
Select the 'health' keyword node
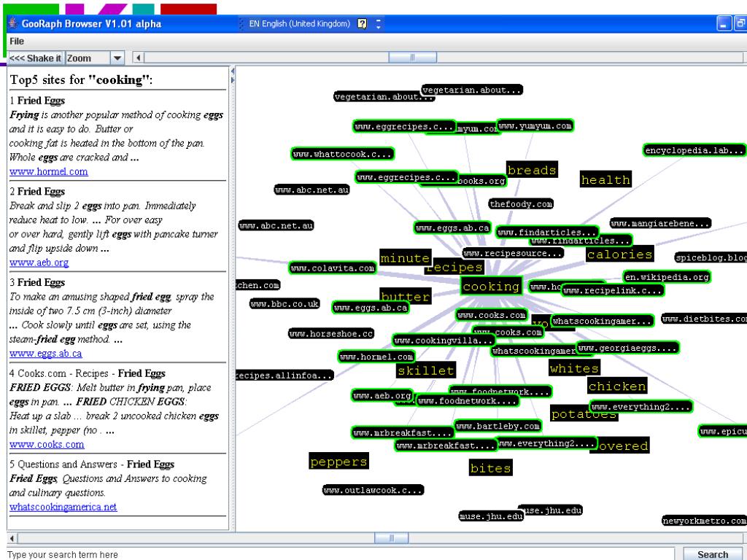605,179
